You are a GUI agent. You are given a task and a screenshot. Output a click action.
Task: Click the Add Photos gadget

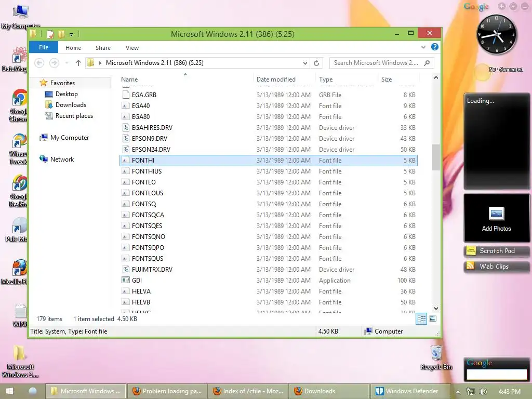pos(496,218)
